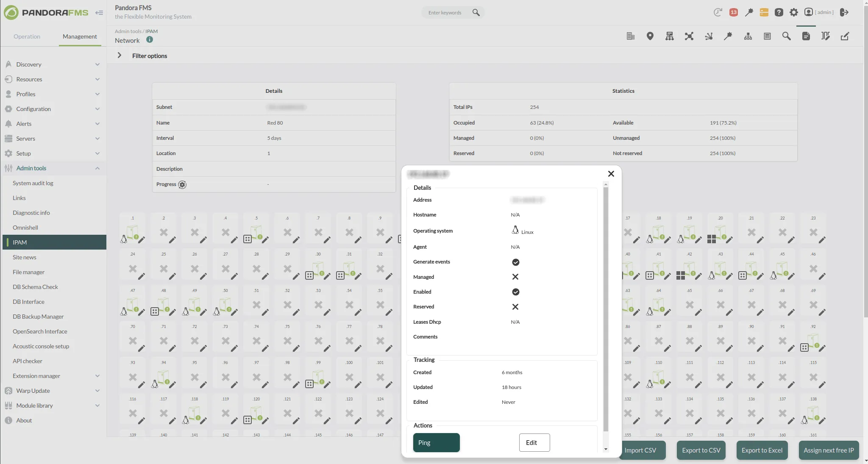The image size is (868, 464).
Task: Open the Omnishell menu item
Action: [x=25, y=228]
